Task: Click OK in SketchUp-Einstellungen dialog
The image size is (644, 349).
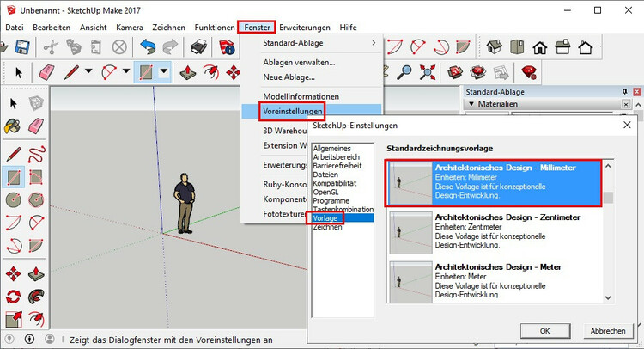Action: [545, 330]
